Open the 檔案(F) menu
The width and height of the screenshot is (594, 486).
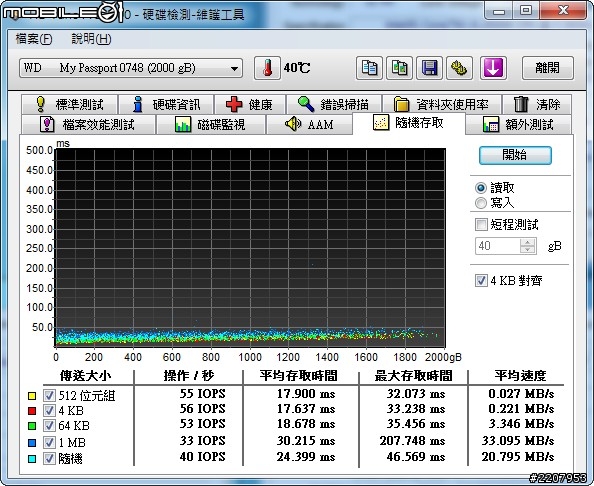coord(34,39)
